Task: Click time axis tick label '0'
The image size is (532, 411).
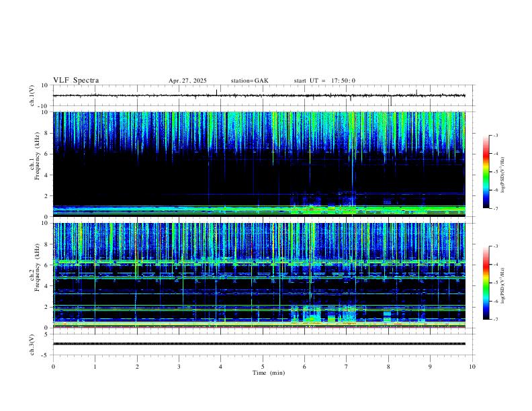Action: [x=53, y=367]
